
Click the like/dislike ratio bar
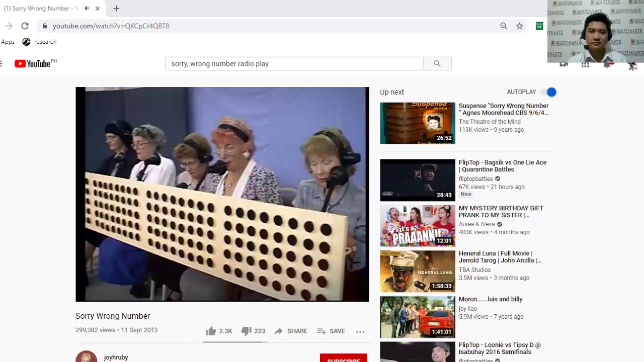tap(235, 341)
